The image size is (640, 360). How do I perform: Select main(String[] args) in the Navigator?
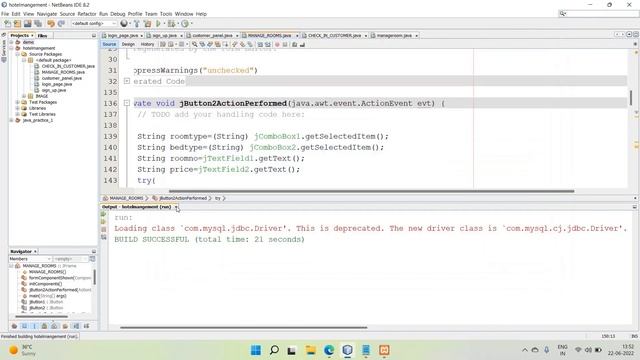pos(47,296)
